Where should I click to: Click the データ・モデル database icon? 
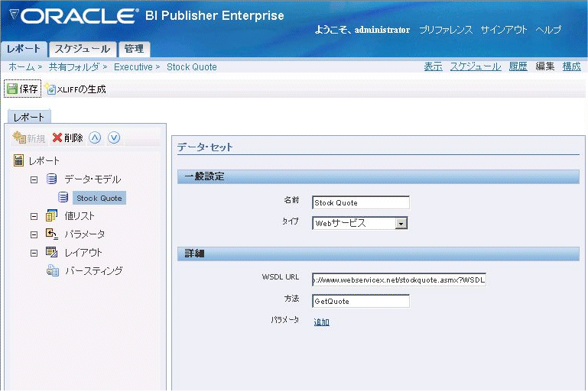(52, 179)
